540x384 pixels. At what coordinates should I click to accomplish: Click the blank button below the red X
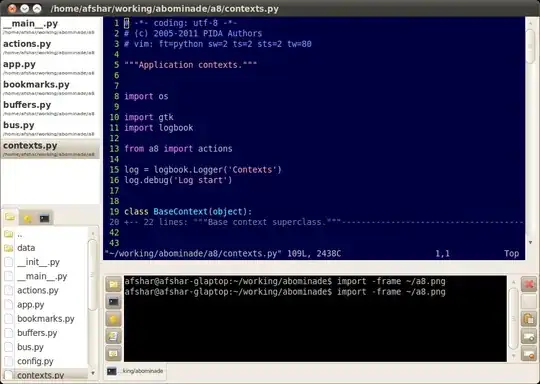(x=529, y=302)
